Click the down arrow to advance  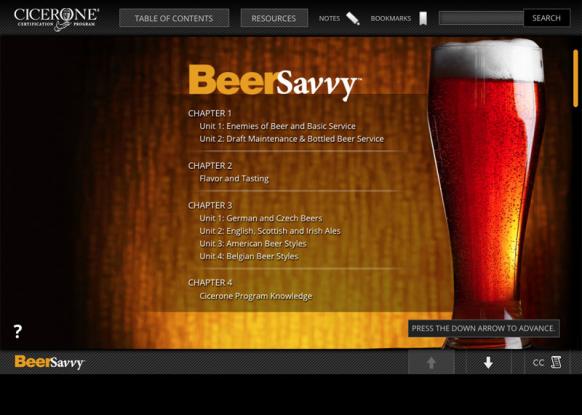(488, 362)
